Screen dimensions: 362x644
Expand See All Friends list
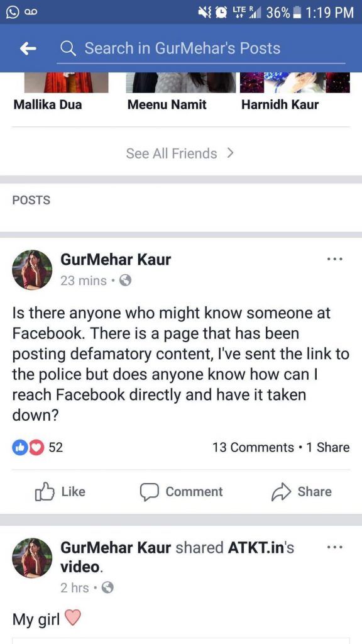[180, 153]
